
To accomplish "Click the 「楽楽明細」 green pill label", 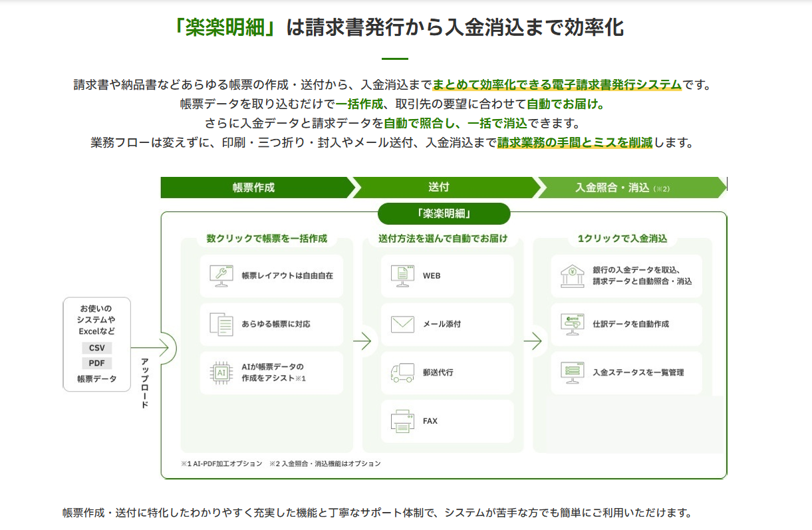I will [x=444, y=213].
